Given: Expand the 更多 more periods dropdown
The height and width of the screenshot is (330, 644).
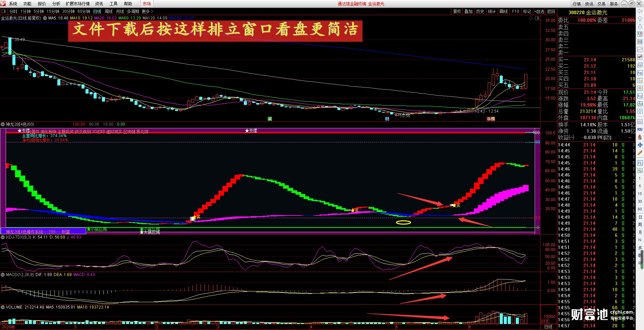Looking at the screenshot, I should (x=147, y=11).
